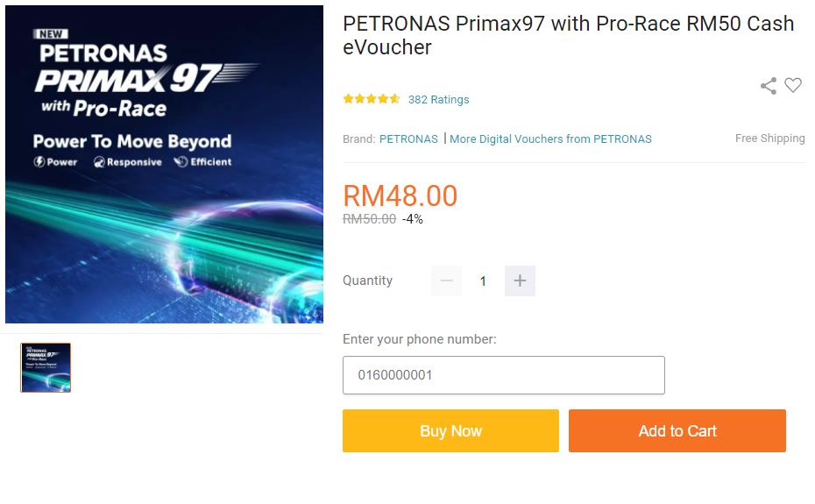The image size is (815, 504).
Task: Increase quantity with the plus button
Action: 520,280
